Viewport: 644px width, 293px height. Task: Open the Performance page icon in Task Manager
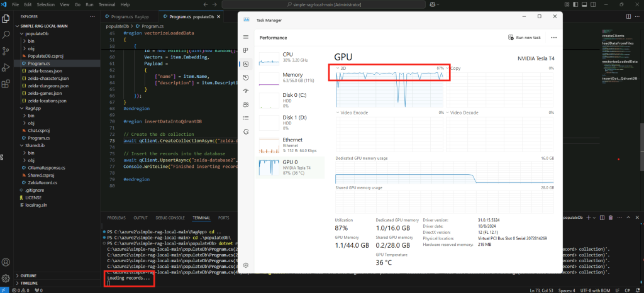[246, 64]
